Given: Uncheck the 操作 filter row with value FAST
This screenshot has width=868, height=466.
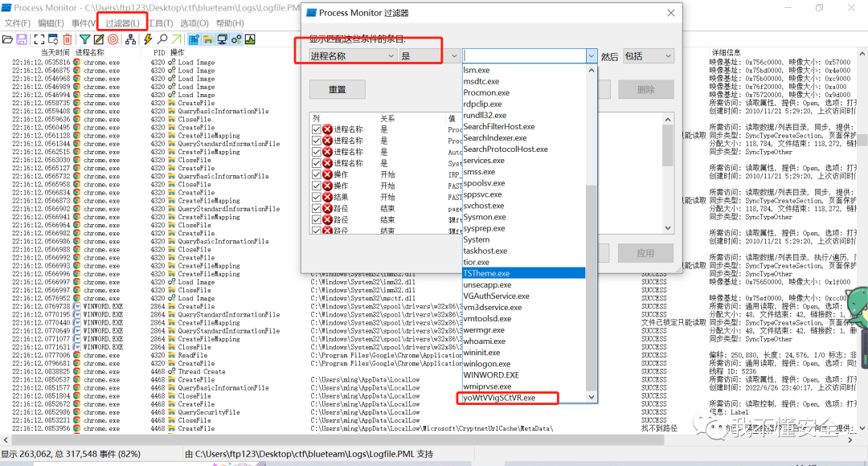Looking at the screenshot, I should click(x=317, y=186).
